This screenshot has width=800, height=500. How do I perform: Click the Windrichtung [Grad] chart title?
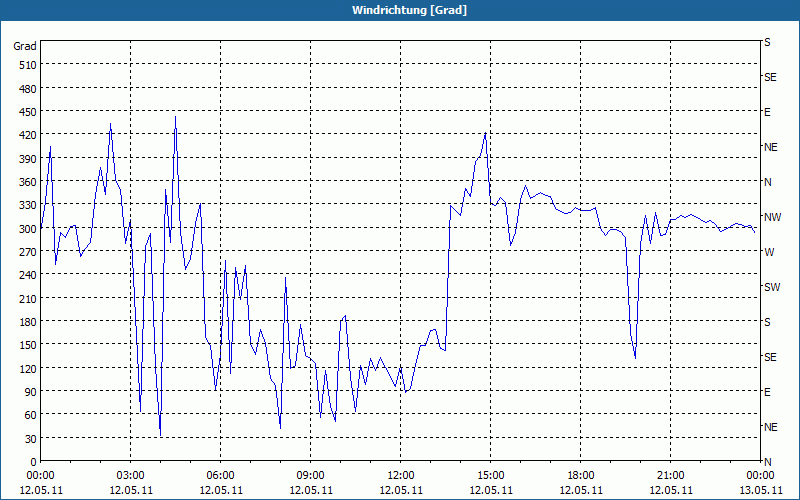[409, 10]
